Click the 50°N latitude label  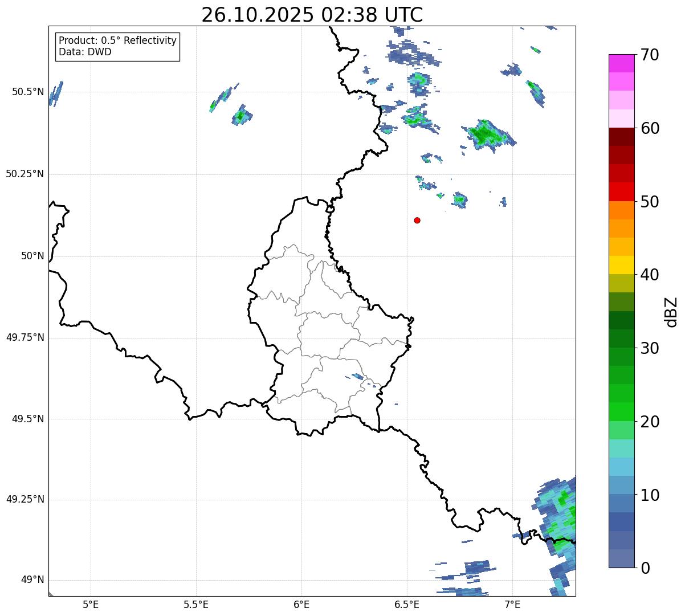tap(32, 256)
